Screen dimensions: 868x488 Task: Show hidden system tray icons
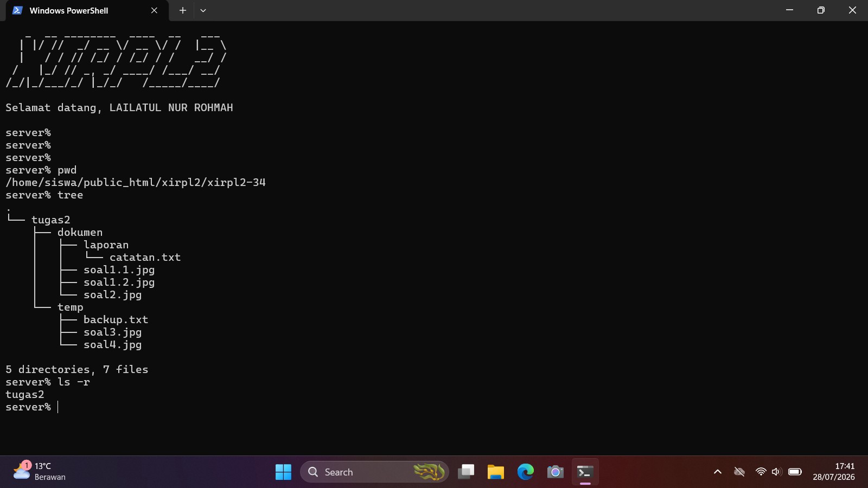[718, 472]
